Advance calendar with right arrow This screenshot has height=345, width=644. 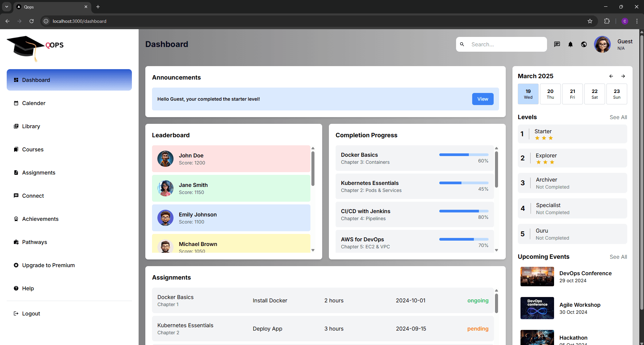click(623, 76)
